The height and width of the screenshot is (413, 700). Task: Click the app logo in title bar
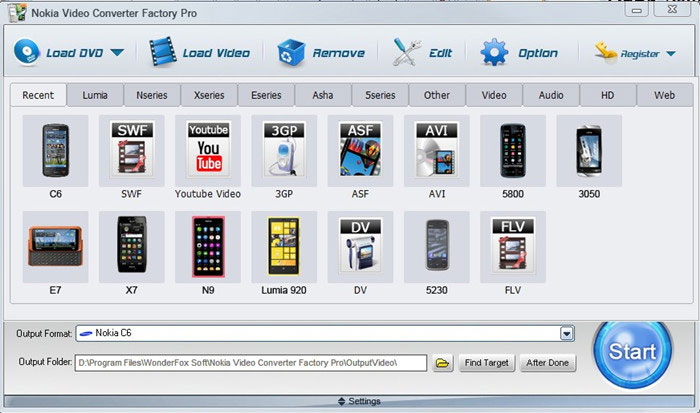[17, 13]
